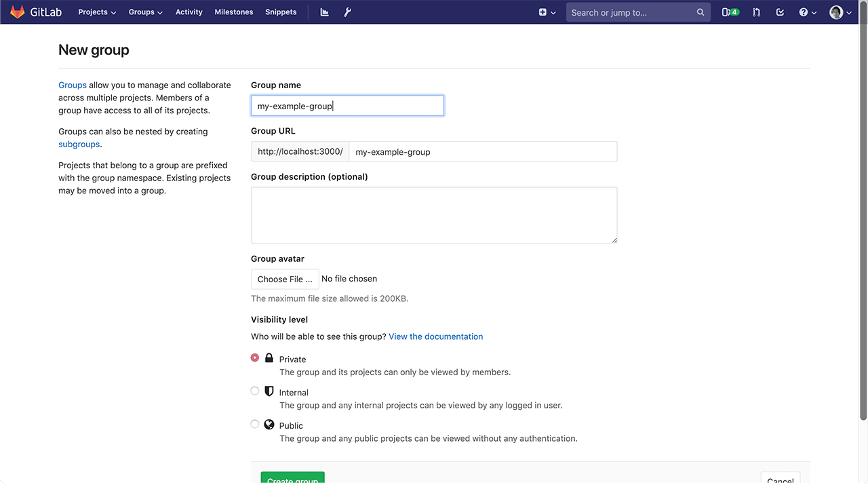Select the Internal visibility level
The image size is (868, 483).
coord(254,391)
